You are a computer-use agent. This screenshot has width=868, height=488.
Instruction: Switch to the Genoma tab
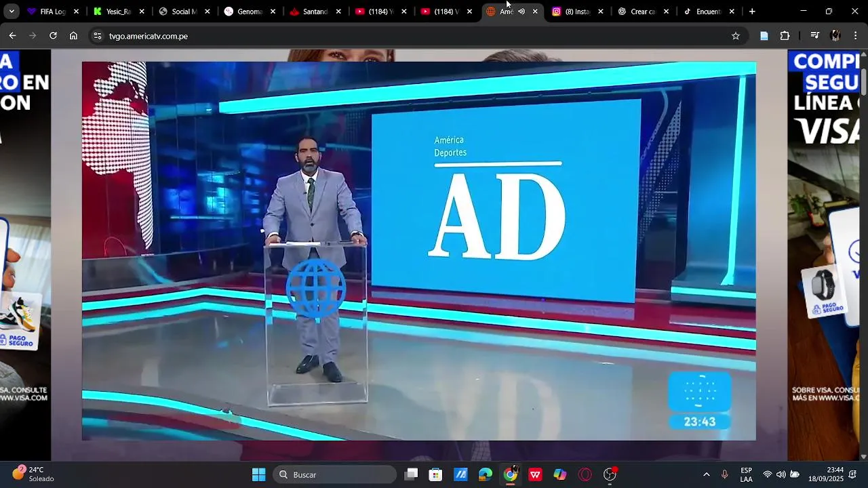(x=250, y=12)
